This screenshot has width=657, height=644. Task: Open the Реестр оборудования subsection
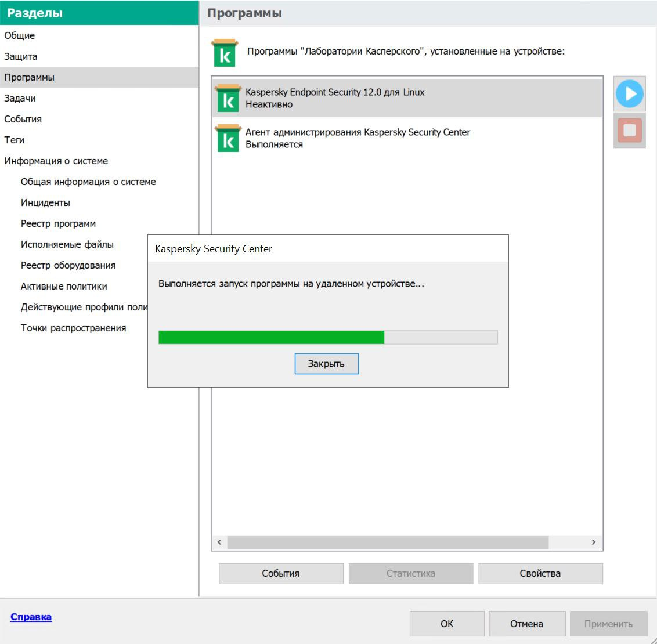[x=68, y=266]
